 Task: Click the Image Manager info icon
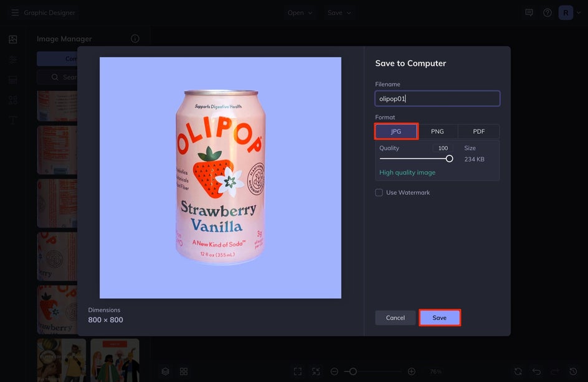point(135,39)
